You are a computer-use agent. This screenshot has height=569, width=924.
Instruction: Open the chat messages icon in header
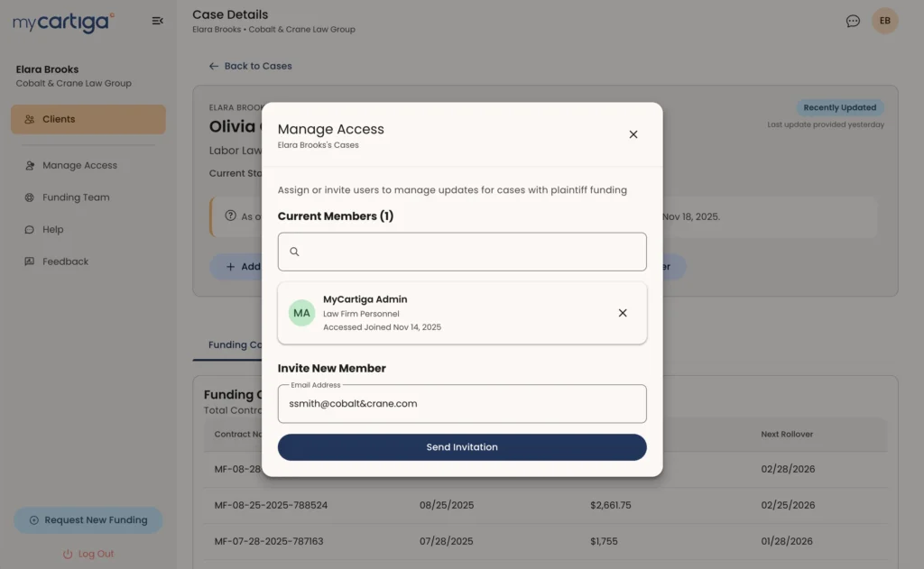853,22
